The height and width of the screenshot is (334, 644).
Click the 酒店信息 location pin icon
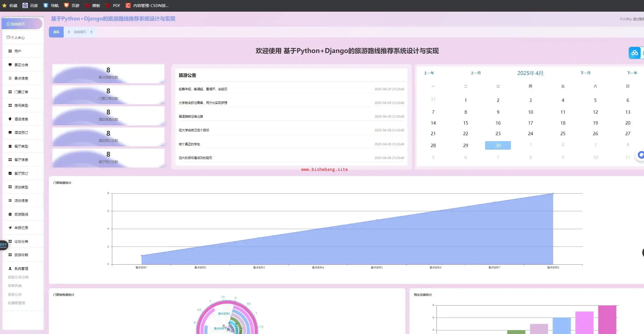(10, 119)
